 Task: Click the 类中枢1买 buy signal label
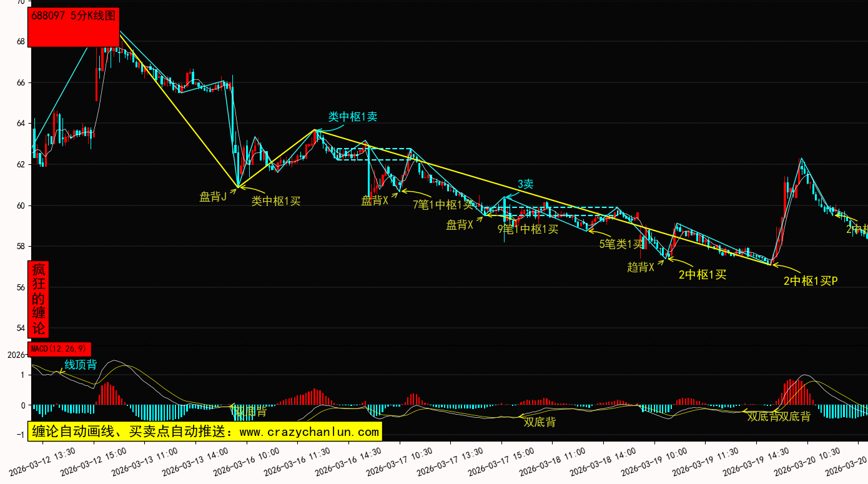click(276, 201)
